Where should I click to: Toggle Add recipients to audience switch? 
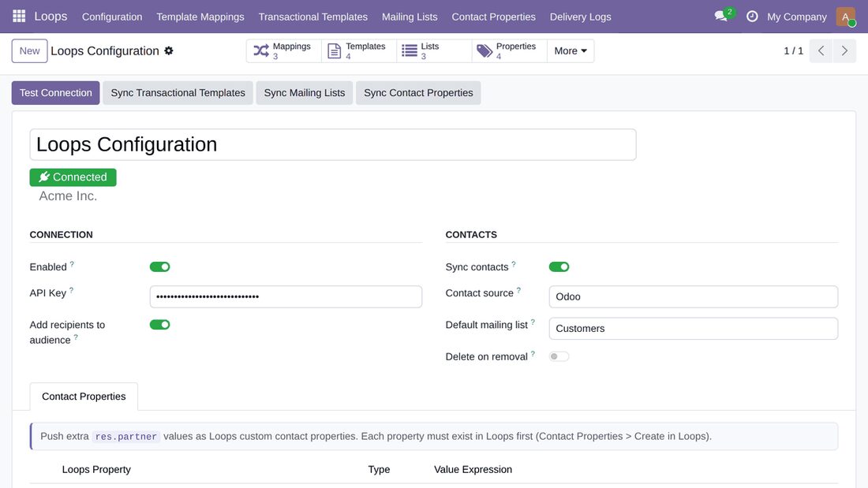click(x=160, y=325)
